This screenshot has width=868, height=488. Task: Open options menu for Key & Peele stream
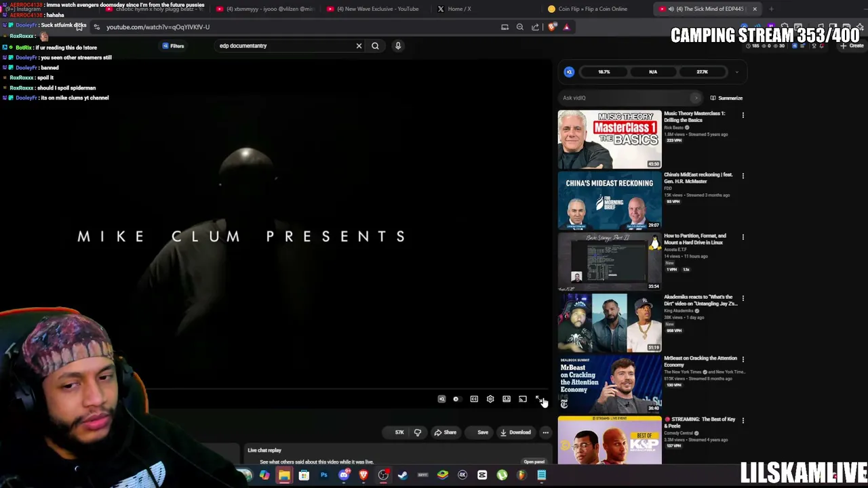(x=743, y=420)
